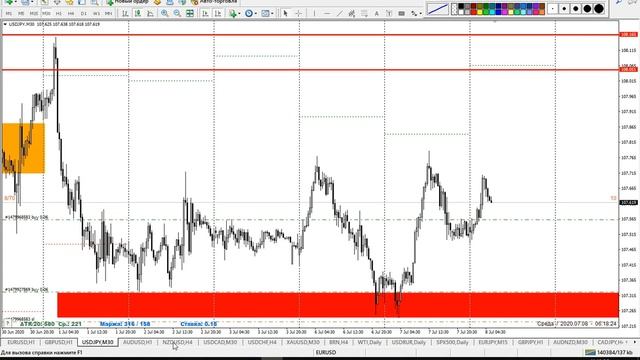Viewport: 640px width, 360px height.
Task: Open the XAUUSD,M30 chart tab
Action: [x=303, y=342]
